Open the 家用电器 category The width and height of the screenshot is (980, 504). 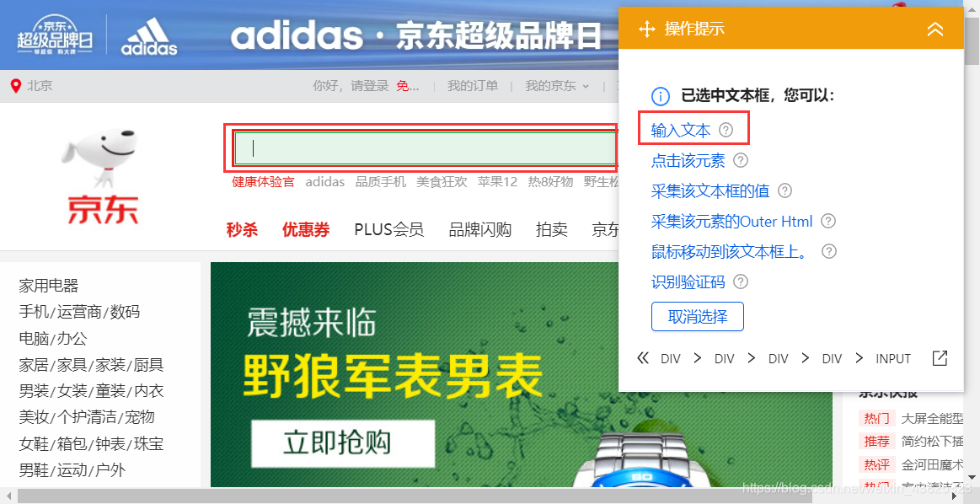tap(49, 287)
